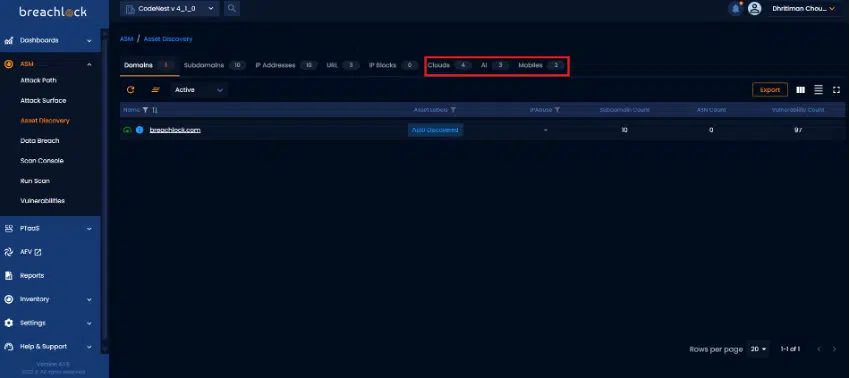Open Attack Path in the sidebar
The height and width of the screenshot is (378, 850).
click(38, 80)
